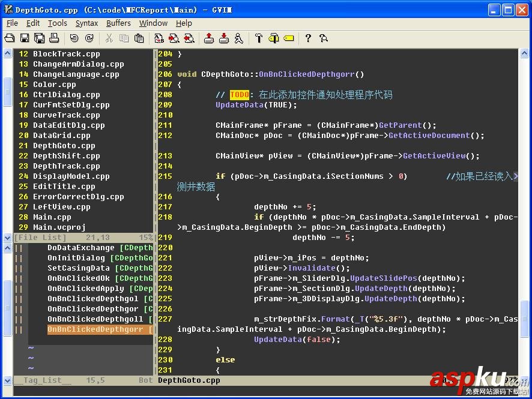Viewport: 532px width, 399px height.
Task: Run a Vim script via running-man icon
Action: pyautogui.click(x=238, y=38)
